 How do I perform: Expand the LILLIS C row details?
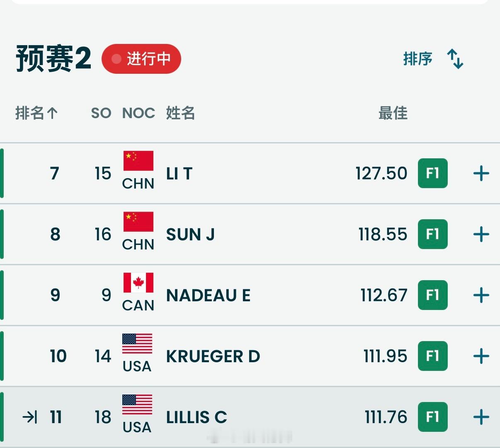click(481, 417)
